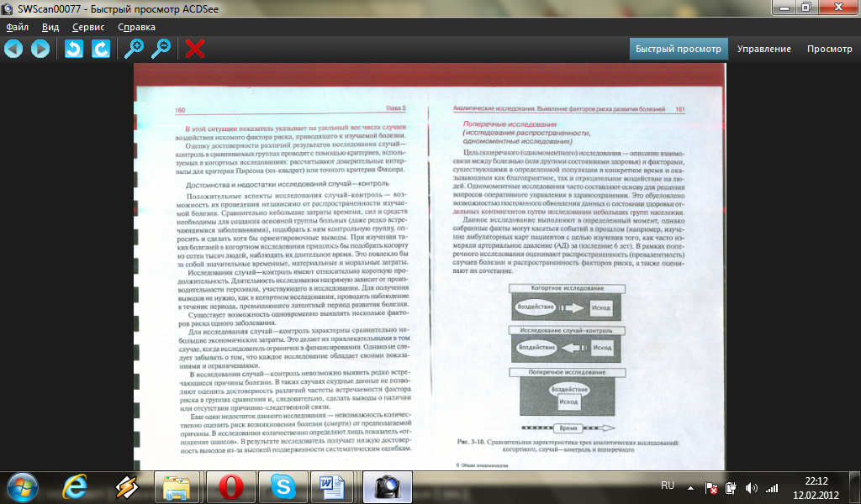Rotate image clockwise
This screenshot has width=861, height=504.
tap(101, 49)
